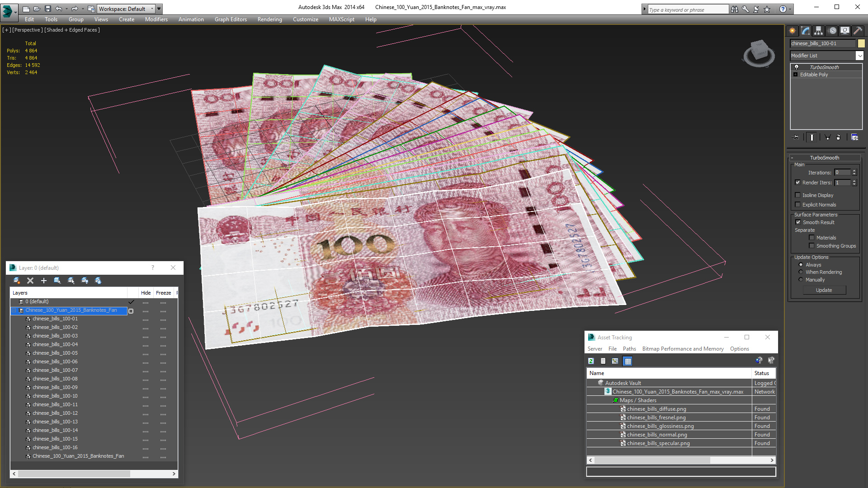Toggle TurboSmooth modifier lightbulb
This screenshot has height=488, width=868.
797,67
